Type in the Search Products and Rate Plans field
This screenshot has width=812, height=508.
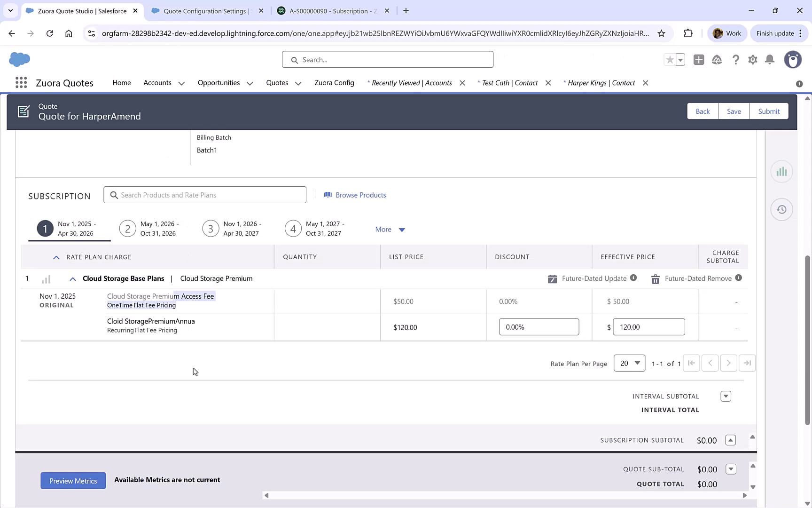click(x=205, y=195)
